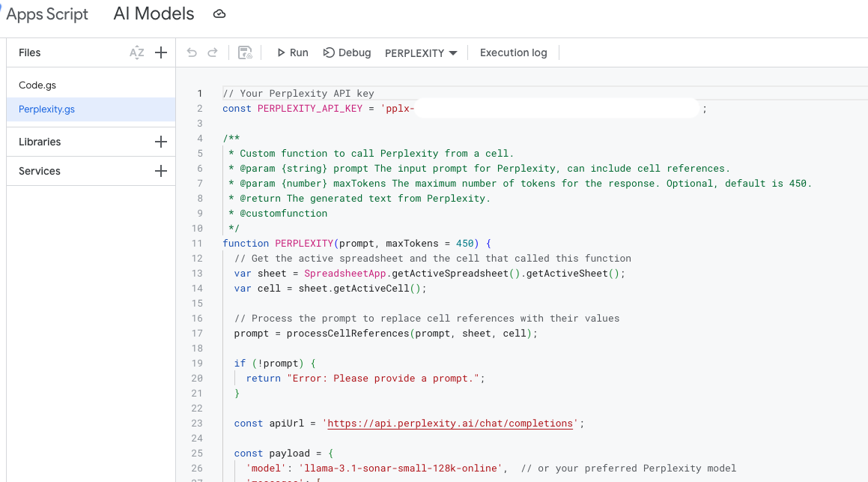868x482 pixels.
Task: Click the Apps Script logo
Action: click(x=46, y=13)
